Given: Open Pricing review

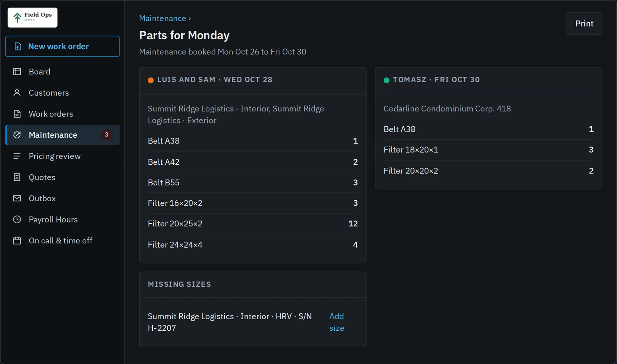Looking at the screenshot, I should 62,156.
